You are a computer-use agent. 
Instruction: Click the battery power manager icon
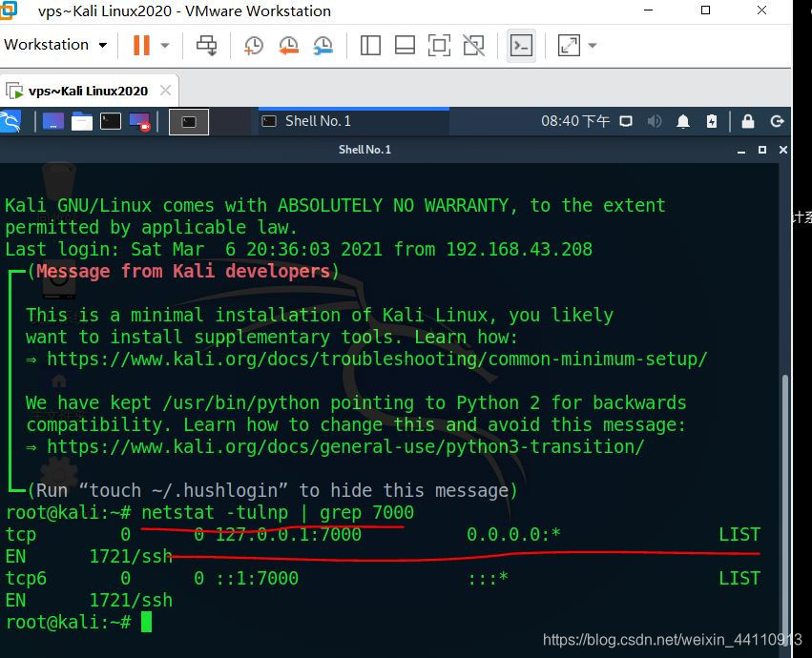(712, 122)
